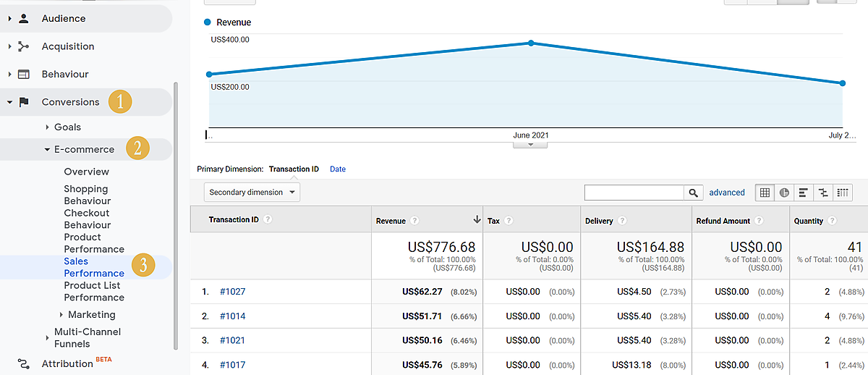
Task: Click the help icon next to Delivery
Action: point(622,221)
